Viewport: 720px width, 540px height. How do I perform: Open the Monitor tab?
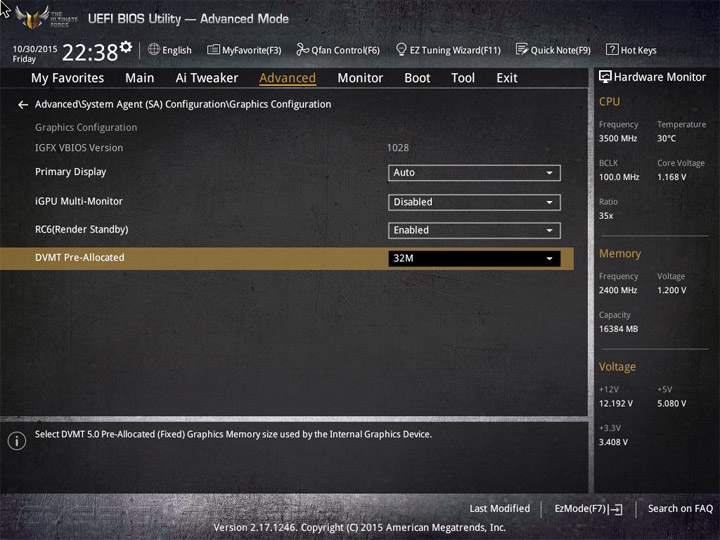[360, 78]
